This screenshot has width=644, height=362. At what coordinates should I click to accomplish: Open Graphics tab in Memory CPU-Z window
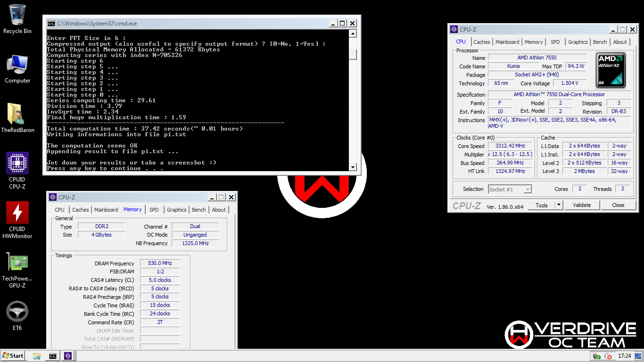pyautogui.click(x=177, y=210)
